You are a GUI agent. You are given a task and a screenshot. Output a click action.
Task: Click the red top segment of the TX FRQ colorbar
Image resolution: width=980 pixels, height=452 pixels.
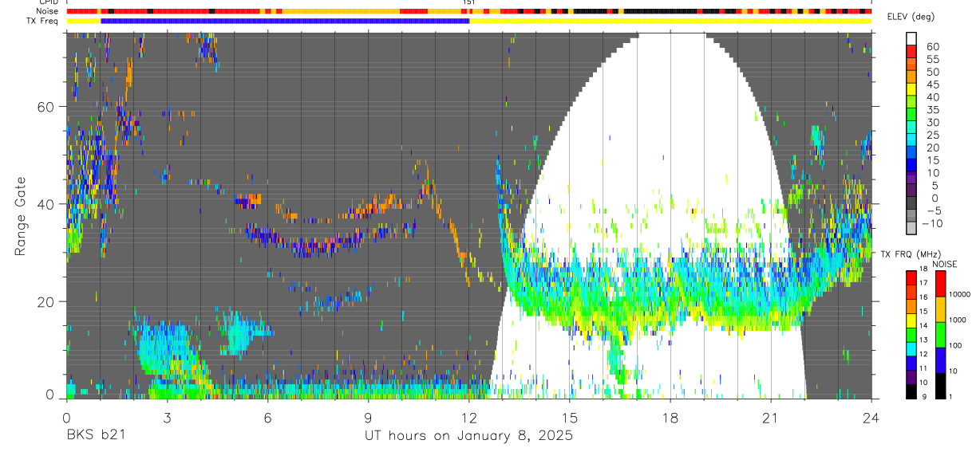(x=912, y=277)
